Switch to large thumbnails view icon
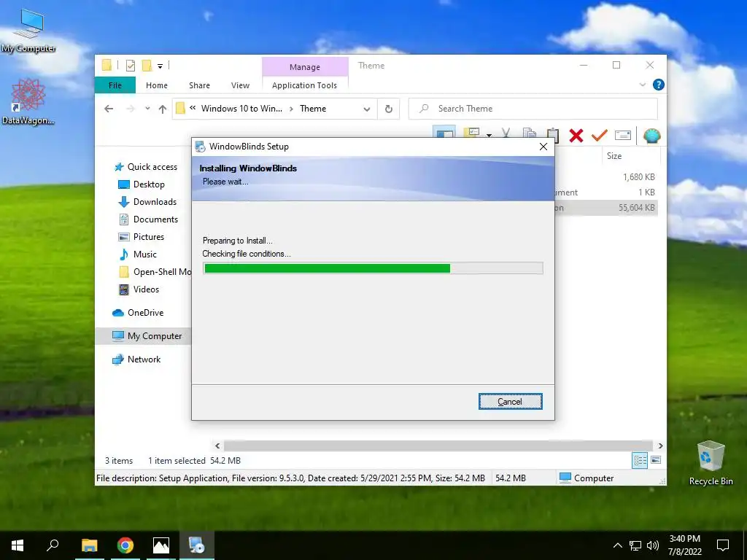The image size is (747, 560). coord(656,460)
